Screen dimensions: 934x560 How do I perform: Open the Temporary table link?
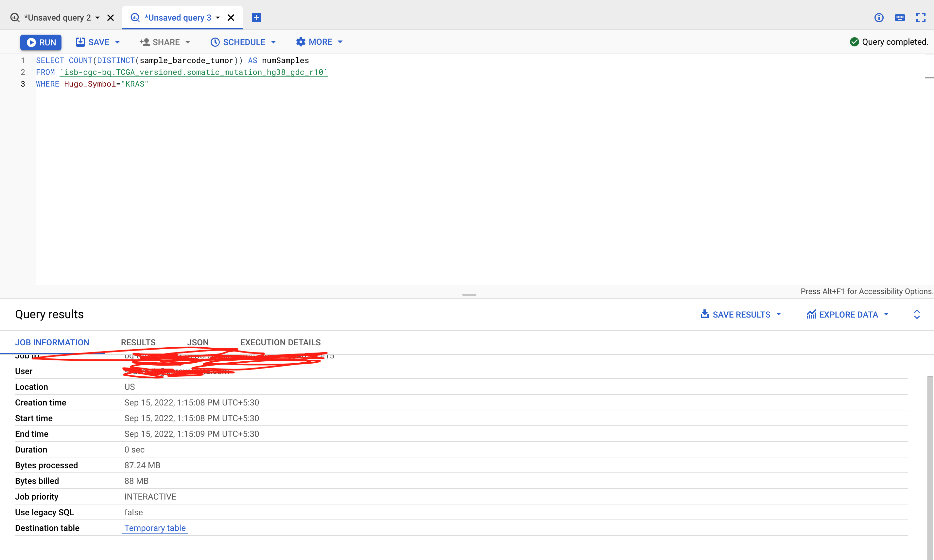coord(155,528)
